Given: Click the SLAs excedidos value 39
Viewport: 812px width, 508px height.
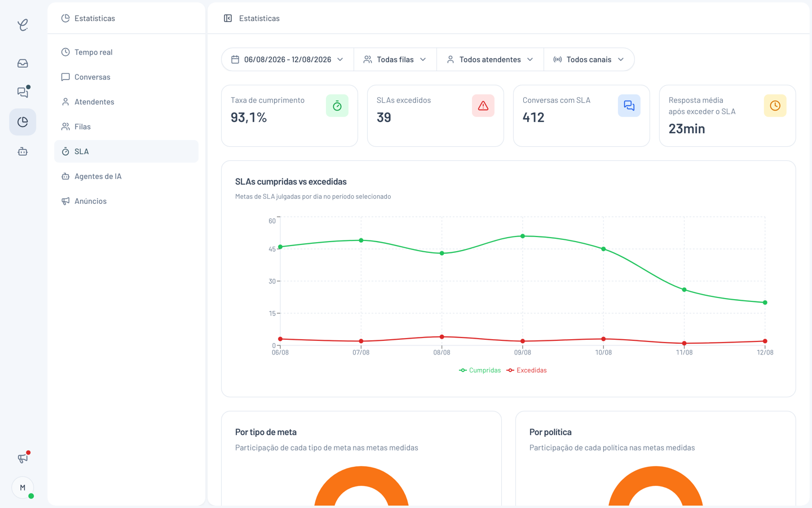Looking at the screenshot, I should click(x=384, y=117).
